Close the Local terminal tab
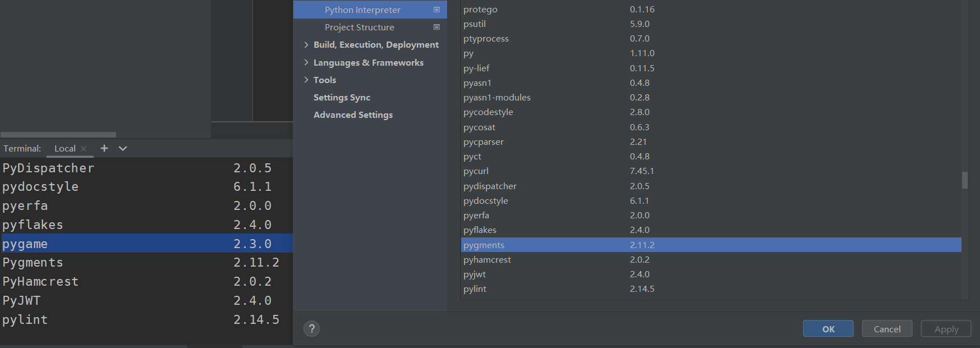This screenshot has height=348, width=980. [x=84, y=149]
